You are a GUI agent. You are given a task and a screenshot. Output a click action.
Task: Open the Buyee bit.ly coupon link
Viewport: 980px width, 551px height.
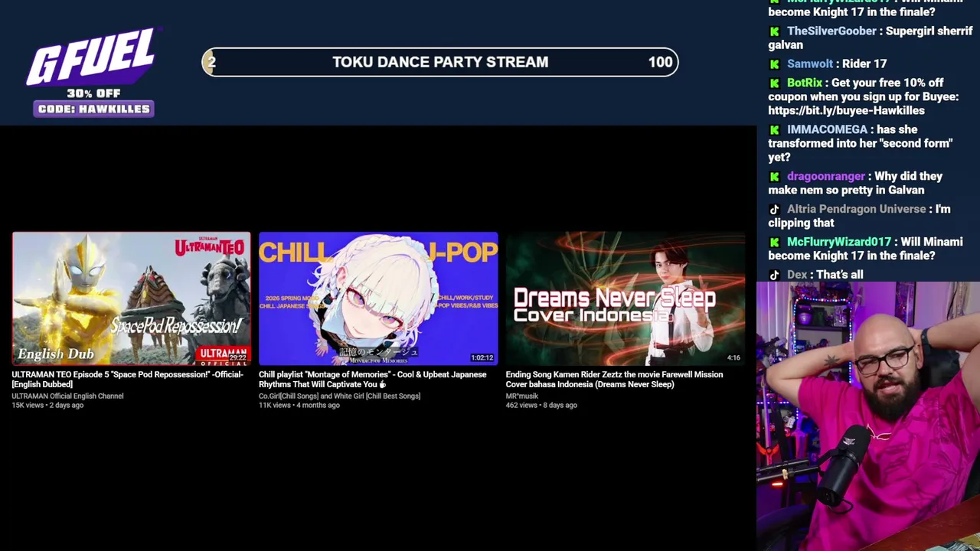click(846, 110)
